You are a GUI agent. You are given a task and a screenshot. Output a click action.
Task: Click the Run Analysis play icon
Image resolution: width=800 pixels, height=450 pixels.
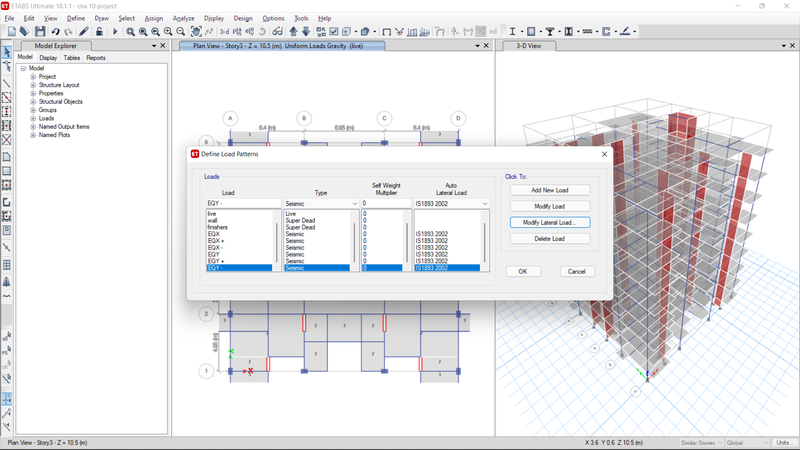point(115,32)
